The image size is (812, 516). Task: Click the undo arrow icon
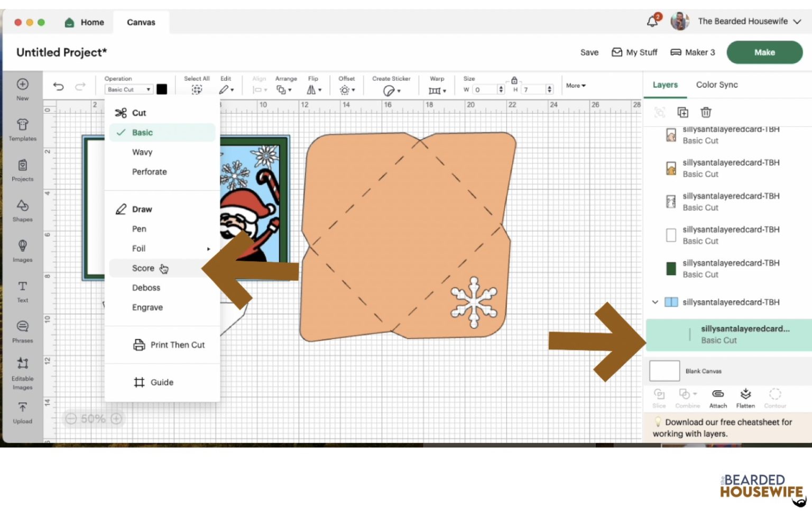click(58, 87)
